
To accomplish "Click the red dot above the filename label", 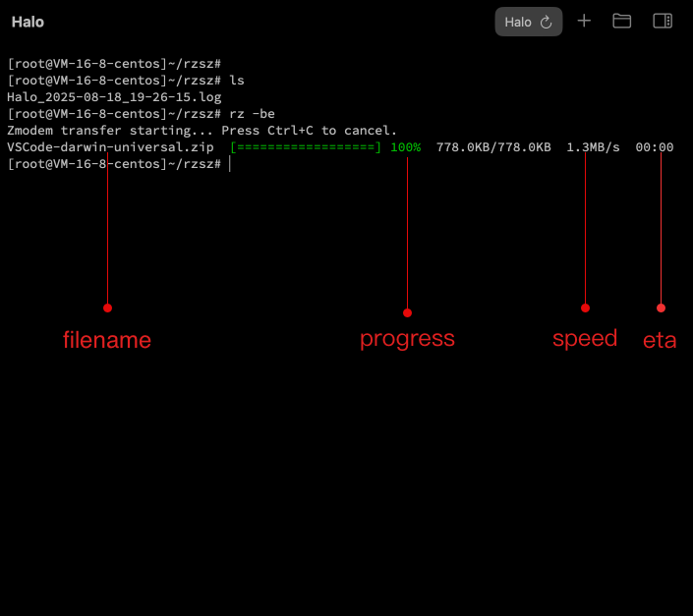I will point(107,308).
